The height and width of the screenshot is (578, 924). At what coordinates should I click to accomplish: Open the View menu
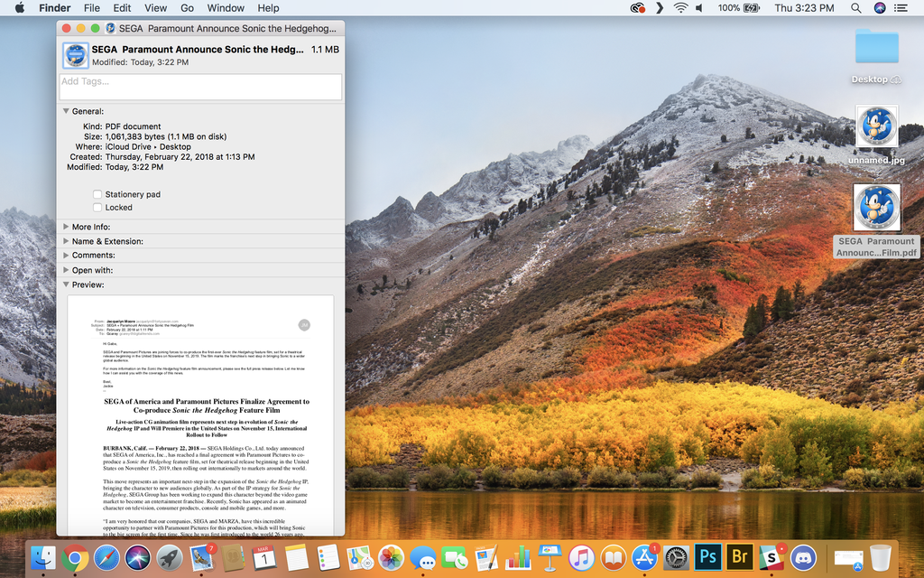point(155,8)
